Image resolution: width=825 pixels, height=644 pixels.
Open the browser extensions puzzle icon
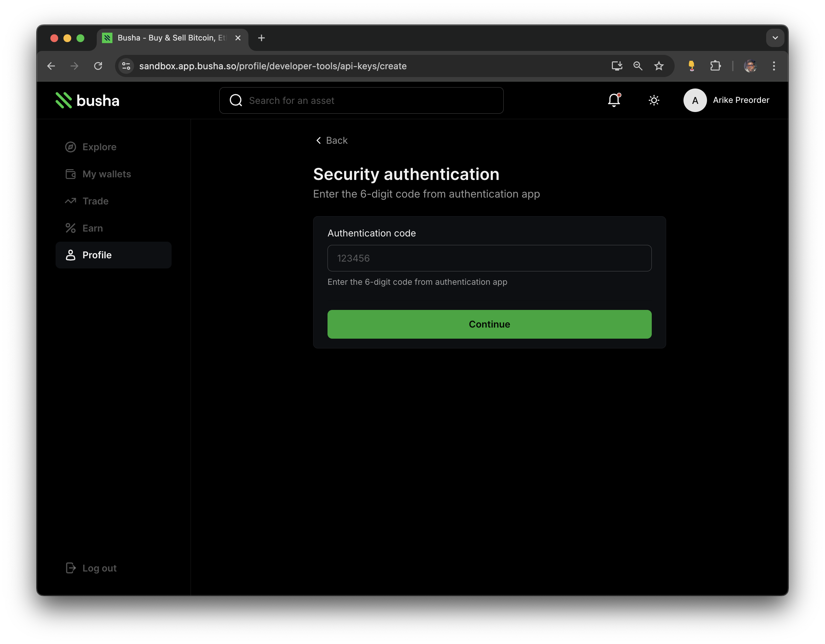(715, 66)
